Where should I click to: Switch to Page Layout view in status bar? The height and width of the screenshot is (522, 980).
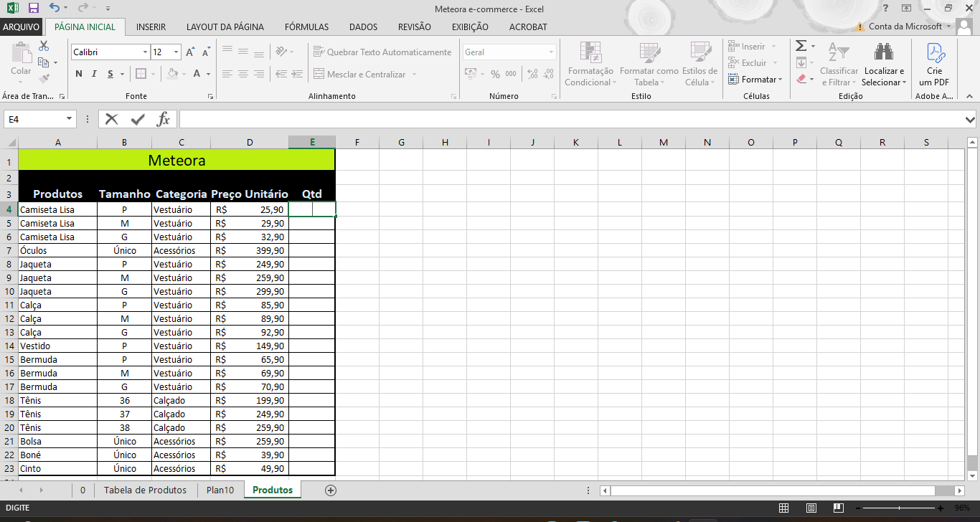[x=811, y=508]
